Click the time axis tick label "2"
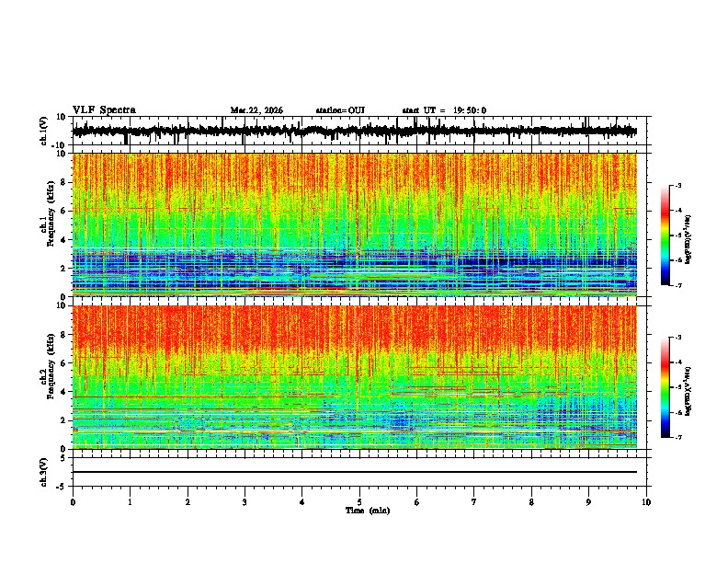The image size is (728, 563). point(188,502)
